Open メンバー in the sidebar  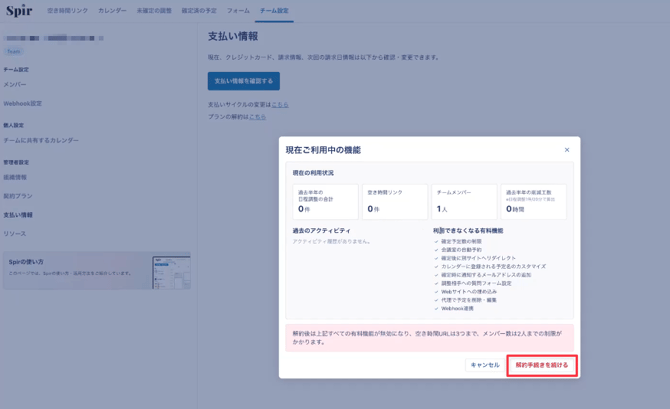(x=15, y=85)
